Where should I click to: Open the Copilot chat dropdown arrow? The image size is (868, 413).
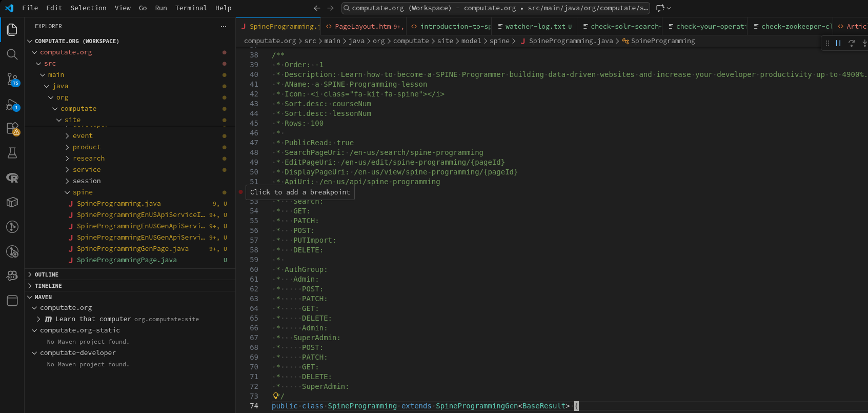click(x=669, y=8)
